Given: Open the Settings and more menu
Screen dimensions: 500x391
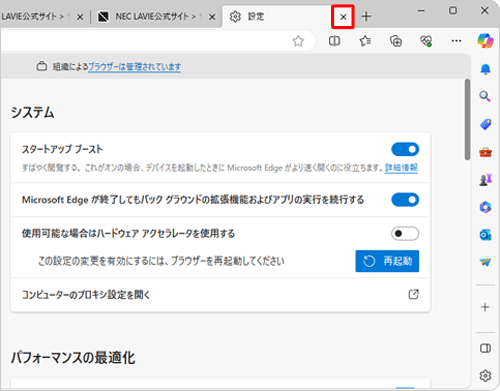Looking at the screenshot, I should (456, 41).
